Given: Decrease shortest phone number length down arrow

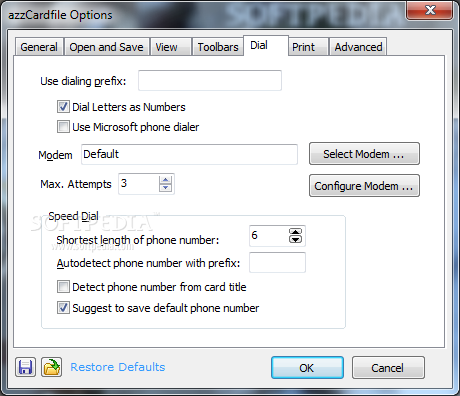Looking at the screenshot, I should (x=295, y=239).
